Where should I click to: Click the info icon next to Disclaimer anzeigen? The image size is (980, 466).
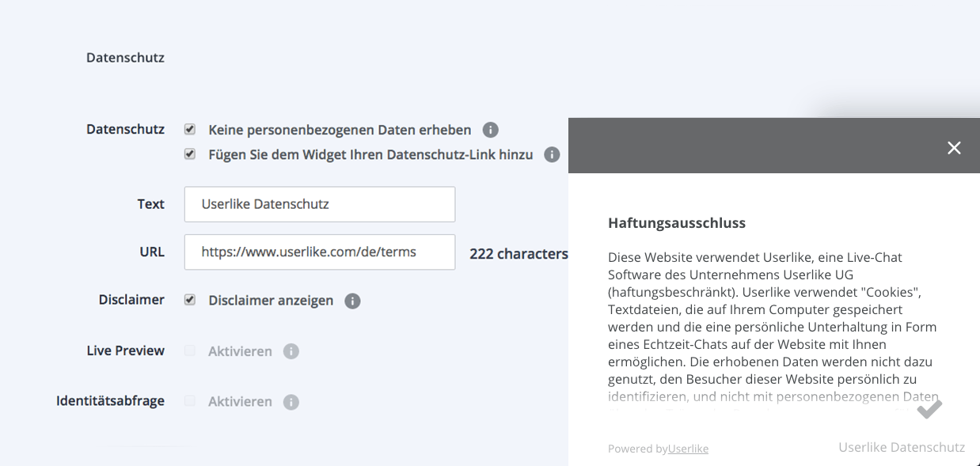pos(352,301)
